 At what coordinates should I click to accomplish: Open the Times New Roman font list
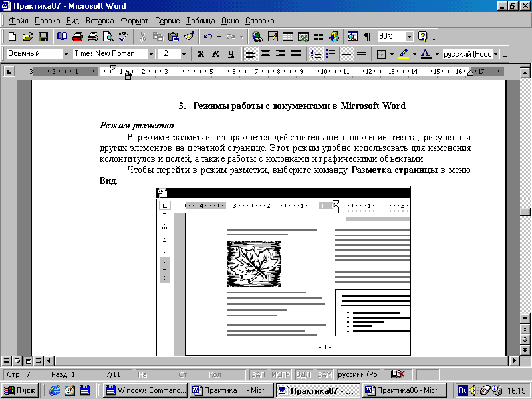(x=152, y=54)
